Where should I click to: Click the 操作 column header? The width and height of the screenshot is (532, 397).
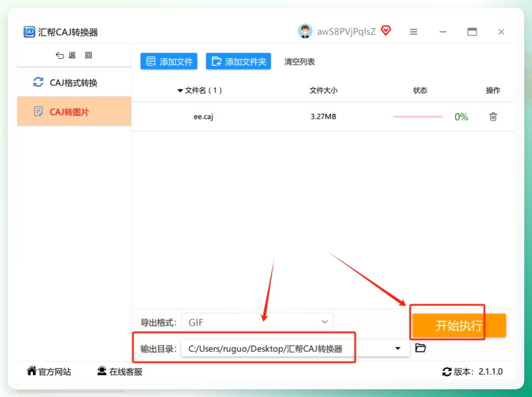pos(493,90)
